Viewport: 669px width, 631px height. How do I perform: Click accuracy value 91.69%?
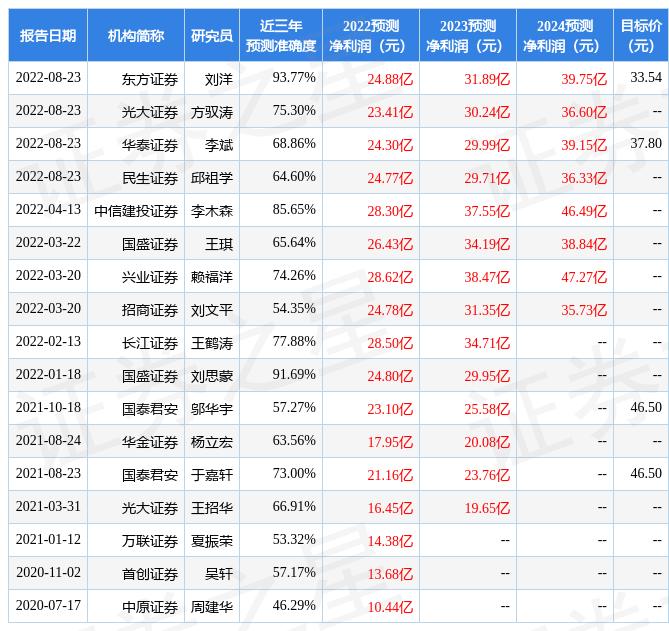pyautogui.click(x=294, y=375)
